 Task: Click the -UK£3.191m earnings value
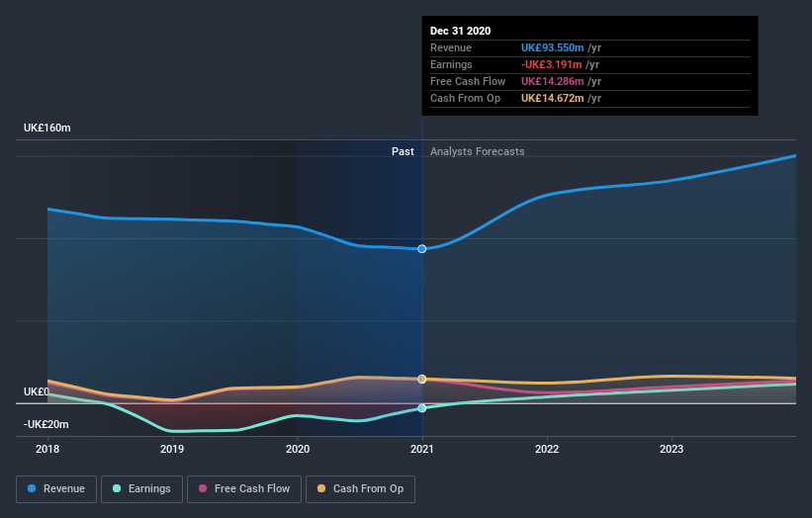coord(552,64)
